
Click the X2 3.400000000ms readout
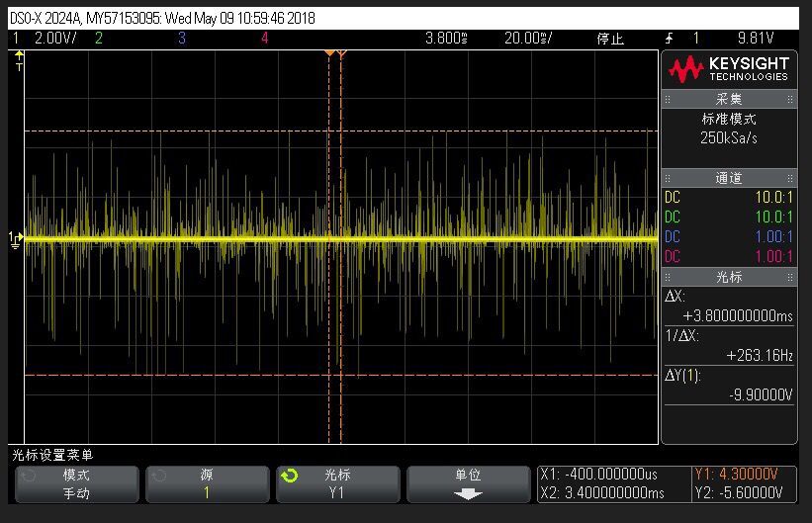(x=601, y=492)
